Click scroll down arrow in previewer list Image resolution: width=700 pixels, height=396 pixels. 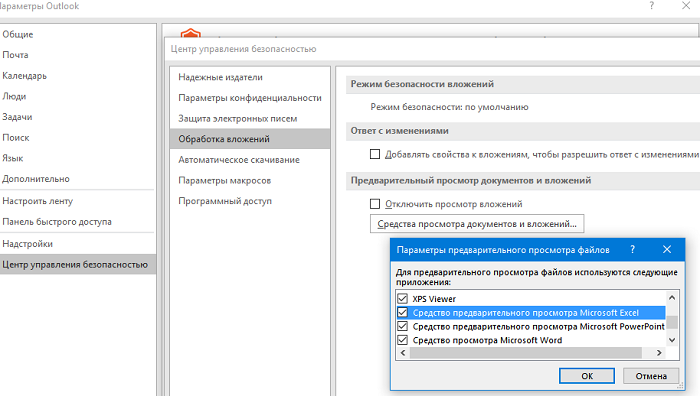pos(672,340)
